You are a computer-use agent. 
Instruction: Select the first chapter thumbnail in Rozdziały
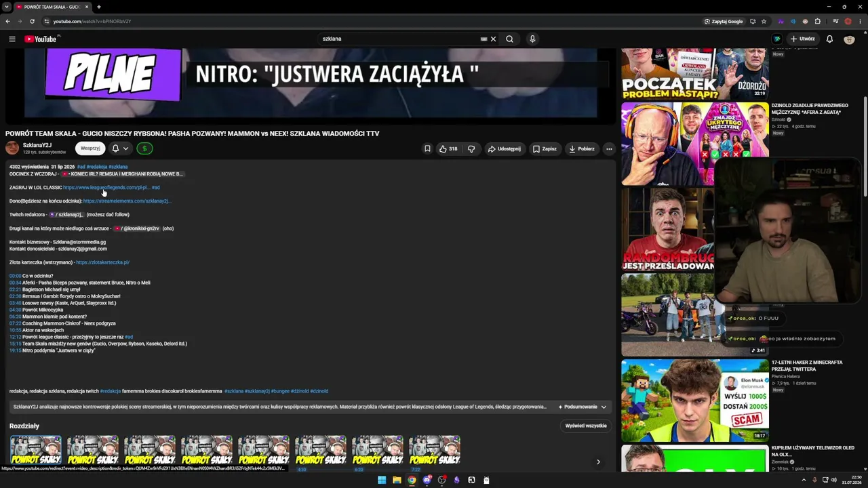(x=35, y=451)
